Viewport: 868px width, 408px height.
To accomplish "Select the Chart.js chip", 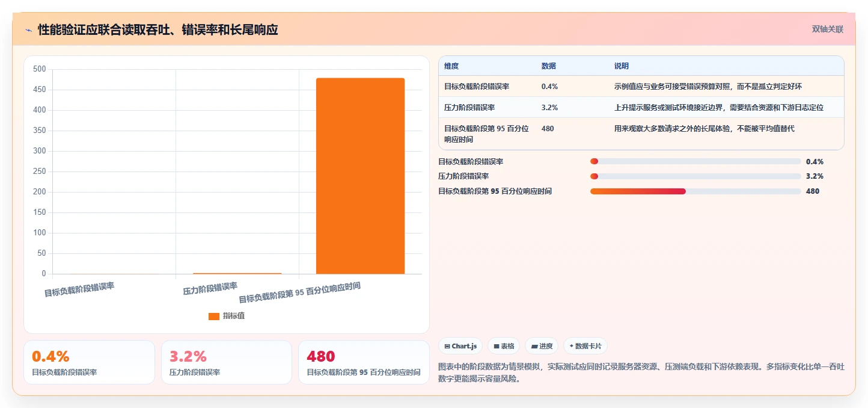I will (460, 346).
